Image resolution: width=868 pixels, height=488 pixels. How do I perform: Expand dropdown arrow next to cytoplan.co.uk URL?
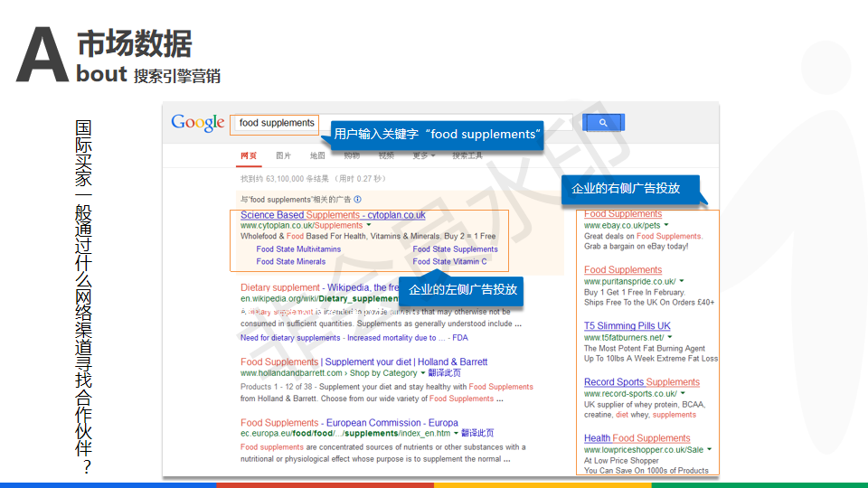coord(369,226)
